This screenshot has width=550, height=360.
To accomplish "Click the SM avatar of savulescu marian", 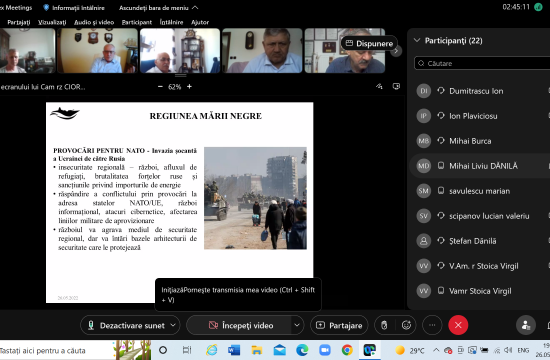I will pyautogui.click(x=424, y=191).
